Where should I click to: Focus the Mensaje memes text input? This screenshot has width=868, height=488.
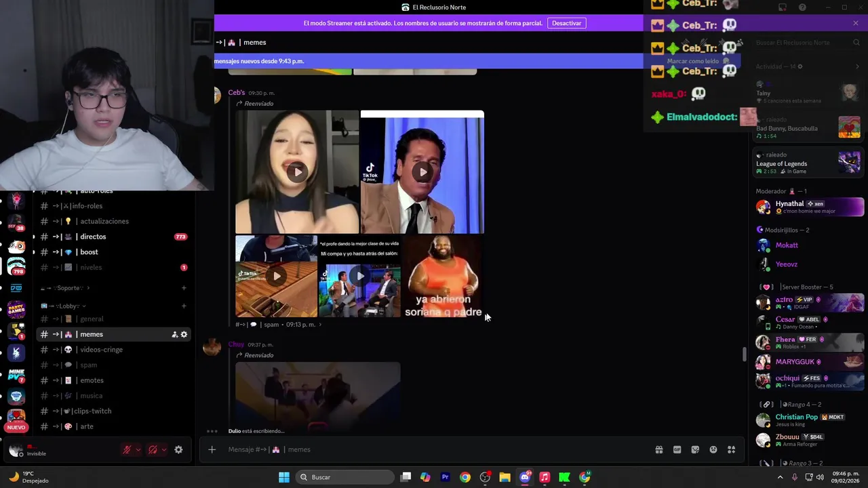434,449
